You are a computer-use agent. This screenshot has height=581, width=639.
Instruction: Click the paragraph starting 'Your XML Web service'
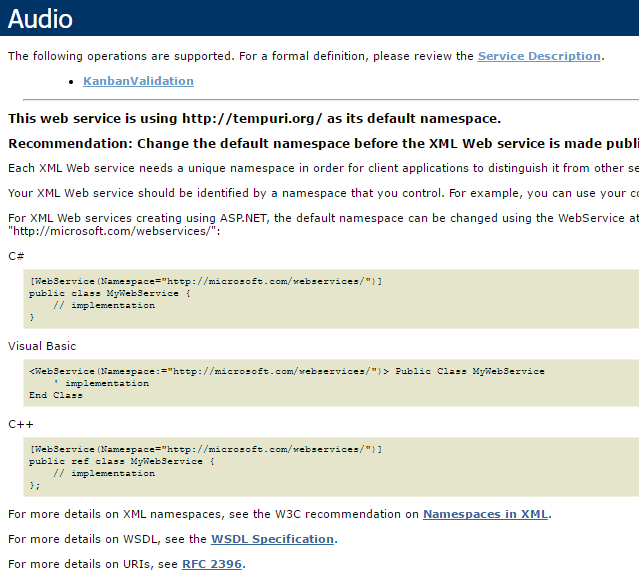click(320, 192)
